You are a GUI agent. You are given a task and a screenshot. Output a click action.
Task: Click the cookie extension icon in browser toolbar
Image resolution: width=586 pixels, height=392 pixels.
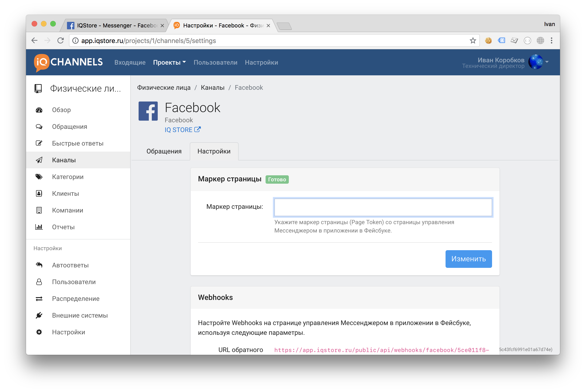click(488, 40)
